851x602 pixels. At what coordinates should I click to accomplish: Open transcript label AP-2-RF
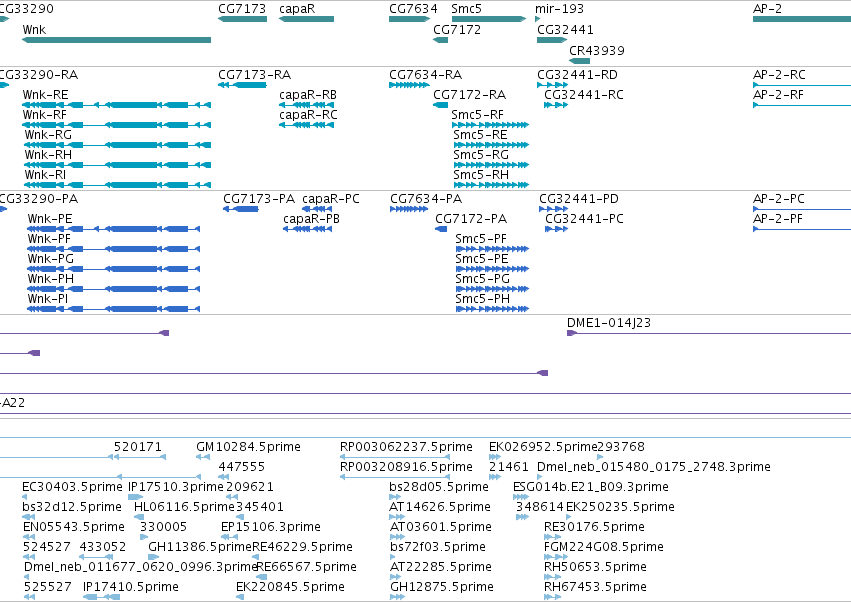778,95
